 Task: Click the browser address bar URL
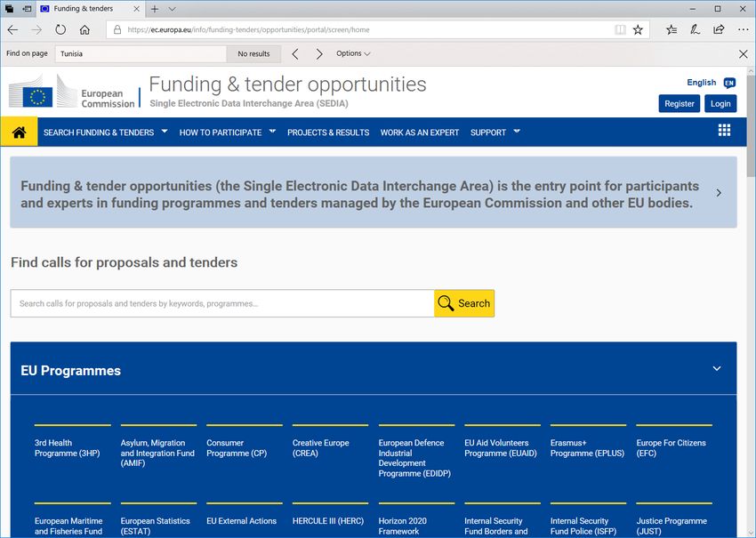[248, 30]
